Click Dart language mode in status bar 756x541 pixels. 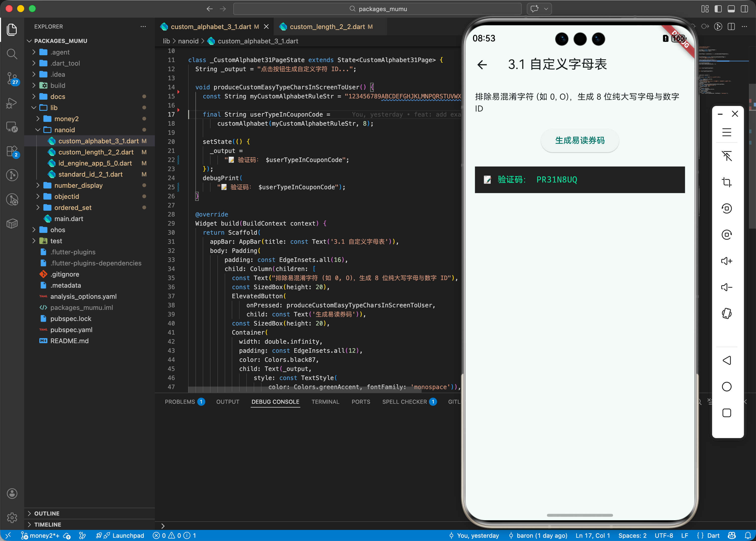point(713,535)
